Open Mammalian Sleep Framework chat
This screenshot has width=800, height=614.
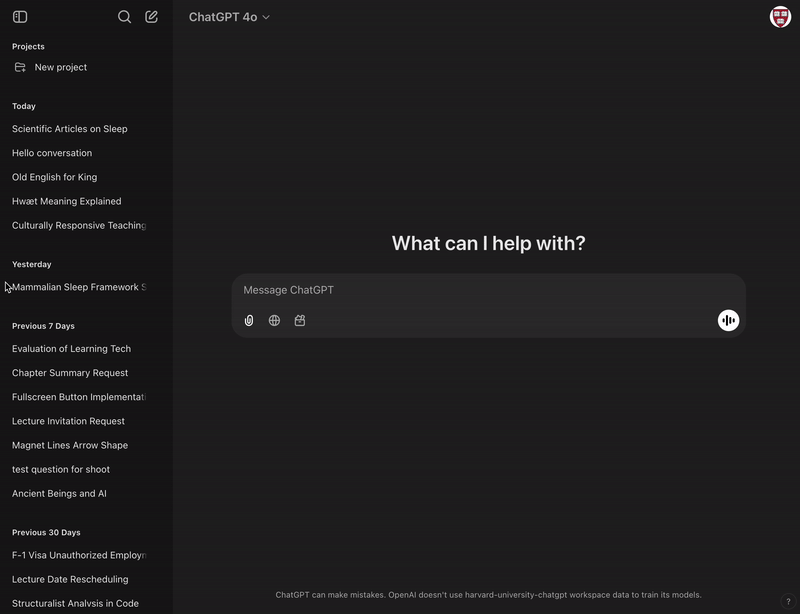tap(79, 287)
